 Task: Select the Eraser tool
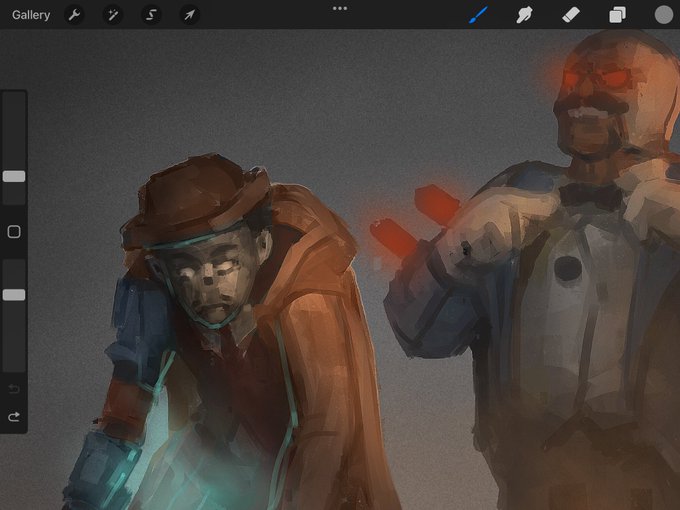(571, 15)
